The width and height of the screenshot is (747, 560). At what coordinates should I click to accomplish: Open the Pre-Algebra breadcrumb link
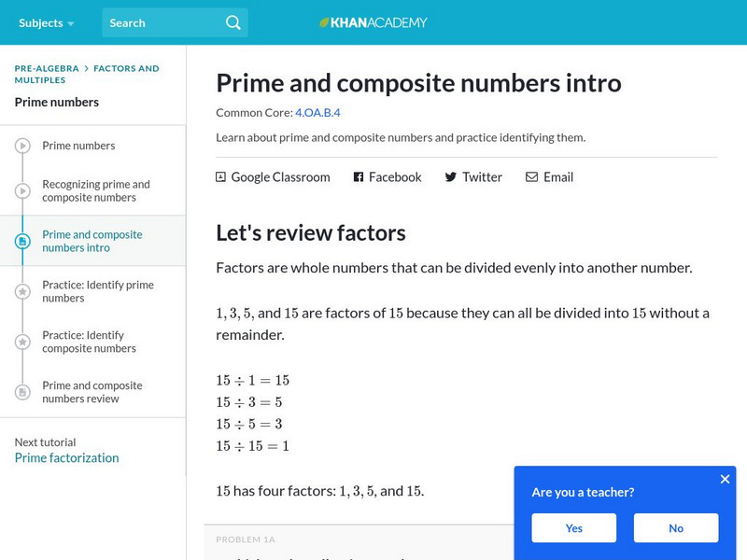click(x=47, y=68)
